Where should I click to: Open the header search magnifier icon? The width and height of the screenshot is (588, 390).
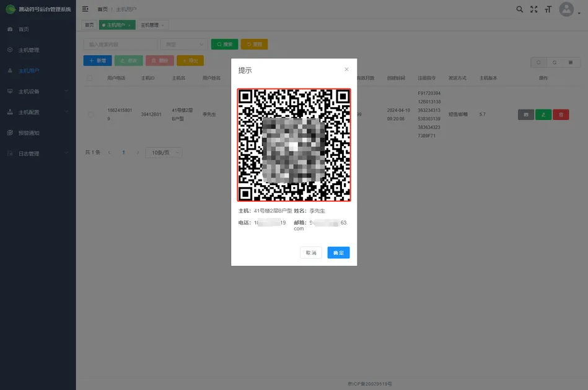pyautogui.click(x=519, y=9)
